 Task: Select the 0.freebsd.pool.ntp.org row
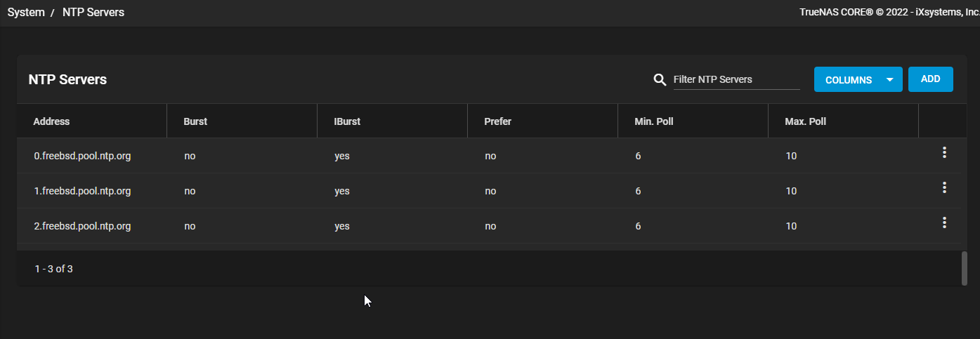coord(489,156)
